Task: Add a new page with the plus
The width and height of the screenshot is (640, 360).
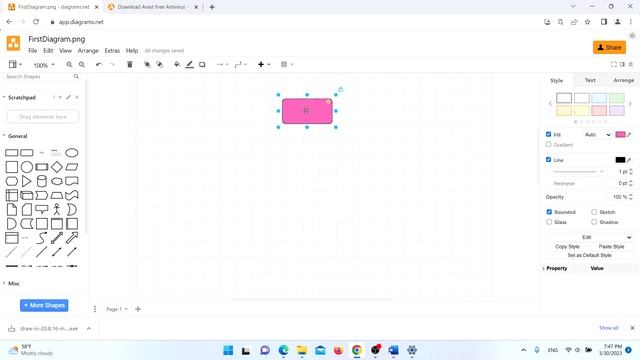Action: coord(138,309)
